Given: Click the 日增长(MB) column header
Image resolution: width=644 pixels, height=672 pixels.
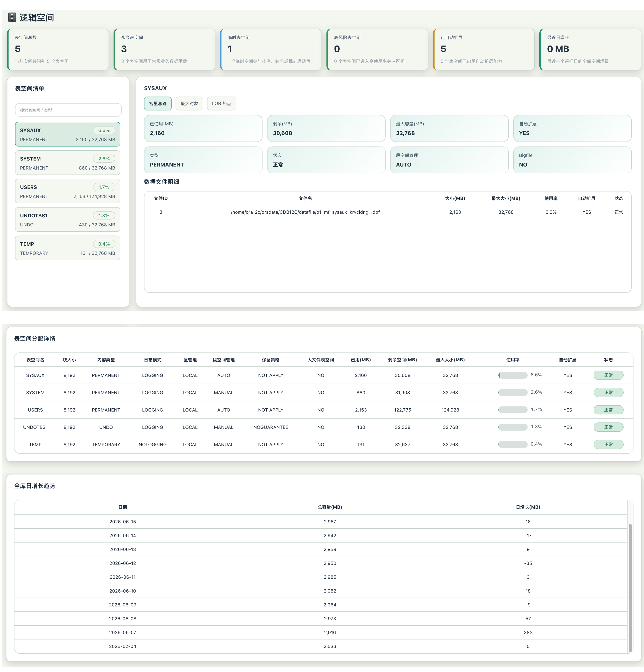Looking at the screenshot, I should (528, 507).
